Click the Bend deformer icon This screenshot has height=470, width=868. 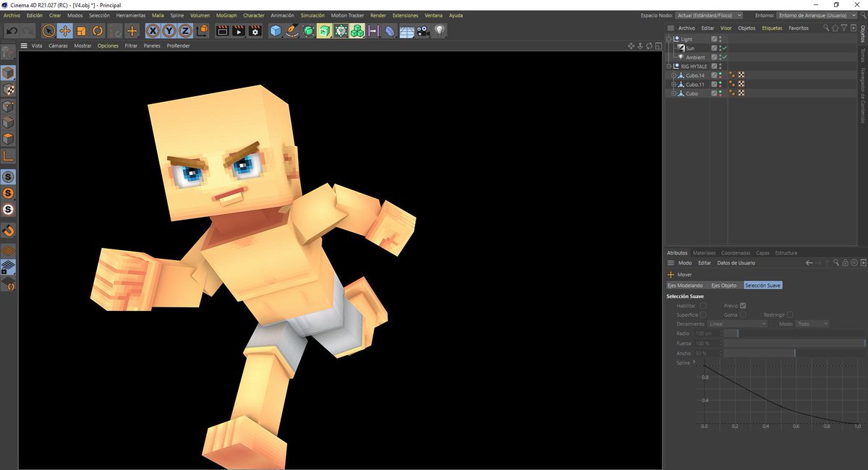[x=390, y=31]
